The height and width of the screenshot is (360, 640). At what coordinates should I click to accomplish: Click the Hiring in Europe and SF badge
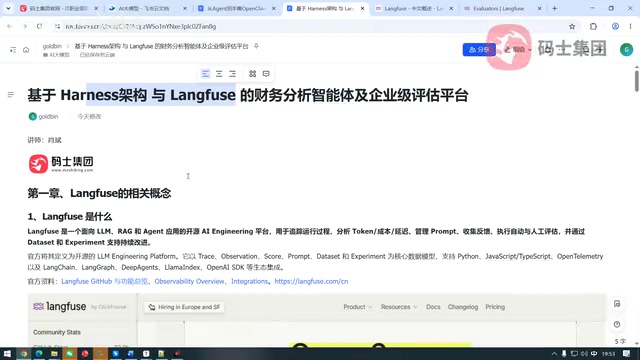pos(184,307)
